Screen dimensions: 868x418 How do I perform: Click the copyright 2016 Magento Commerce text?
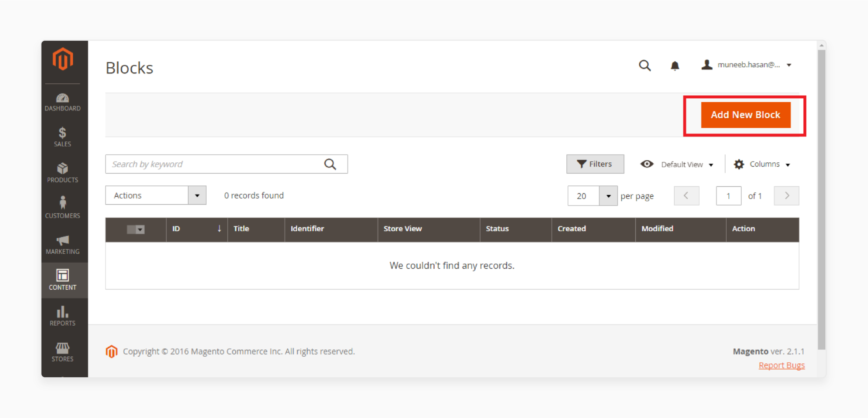239,351
